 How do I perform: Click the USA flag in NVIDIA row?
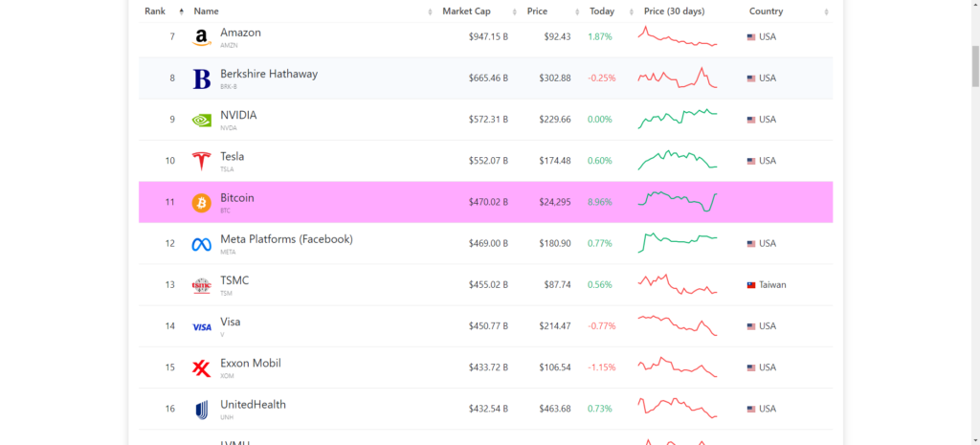[x=751, y=120]
